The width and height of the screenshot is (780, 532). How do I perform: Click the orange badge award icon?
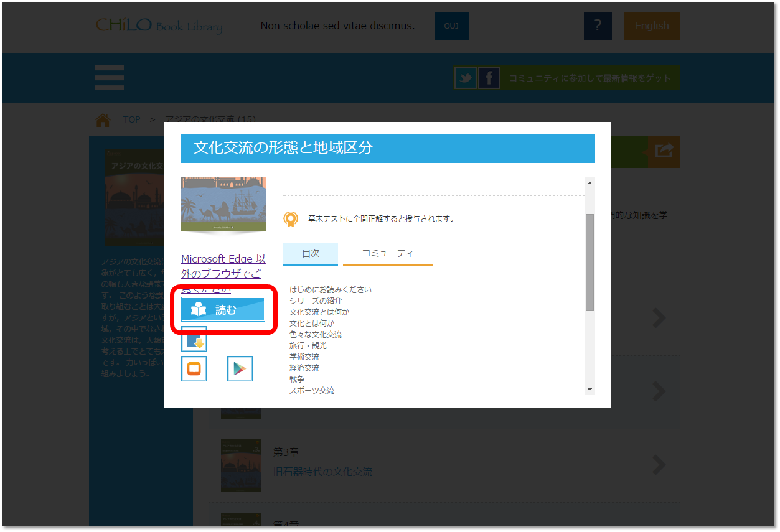tap(291, 219)
